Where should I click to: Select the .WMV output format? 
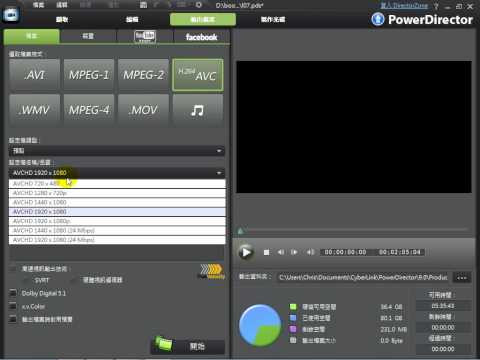pyautogui.click(x=35, y=110)
